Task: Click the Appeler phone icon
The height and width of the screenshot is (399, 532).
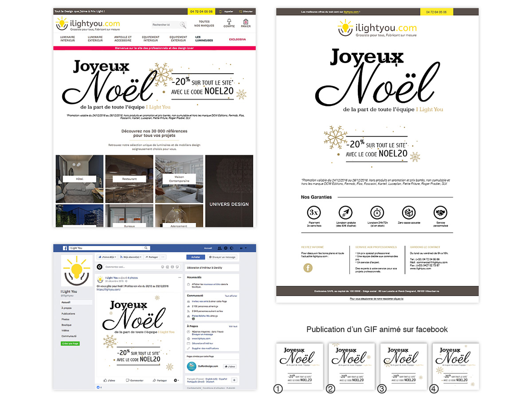Action: pyautogui.click(x=221, y=11)
